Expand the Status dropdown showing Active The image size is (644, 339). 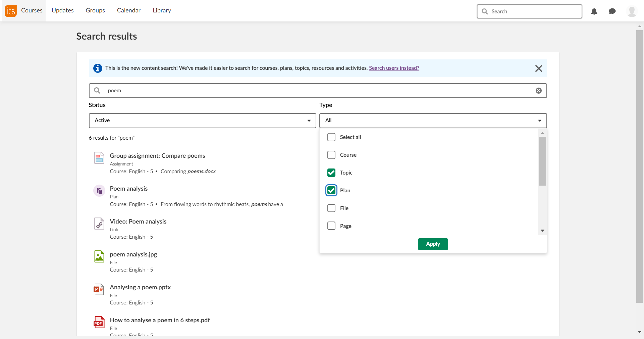point(202,120)
